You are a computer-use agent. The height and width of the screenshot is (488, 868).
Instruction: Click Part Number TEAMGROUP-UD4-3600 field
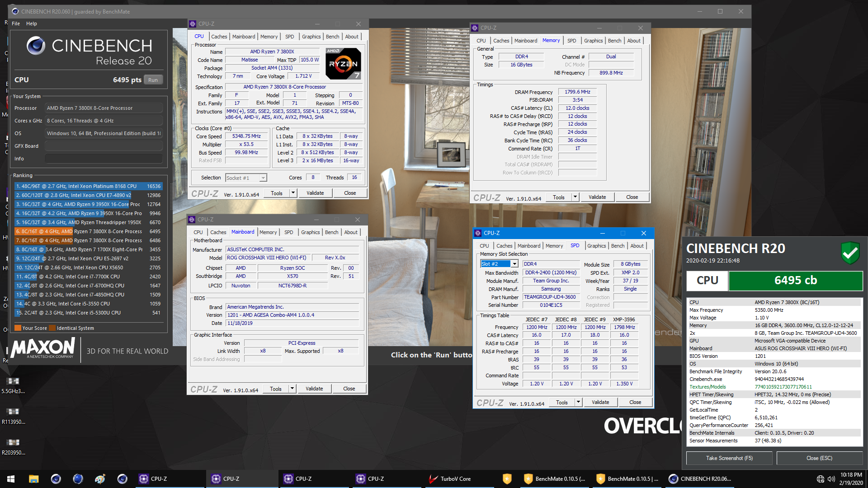tap(551, 297)
